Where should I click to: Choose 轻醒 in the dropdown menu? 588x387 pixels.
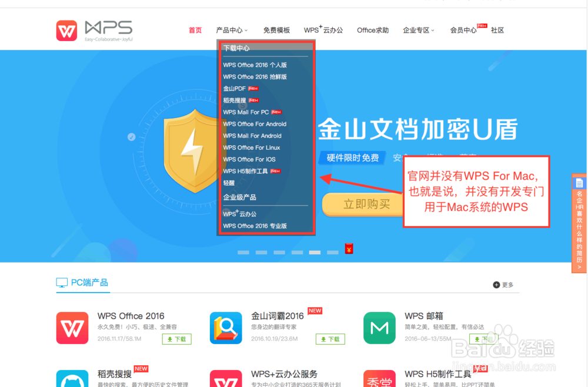[229, 183]
